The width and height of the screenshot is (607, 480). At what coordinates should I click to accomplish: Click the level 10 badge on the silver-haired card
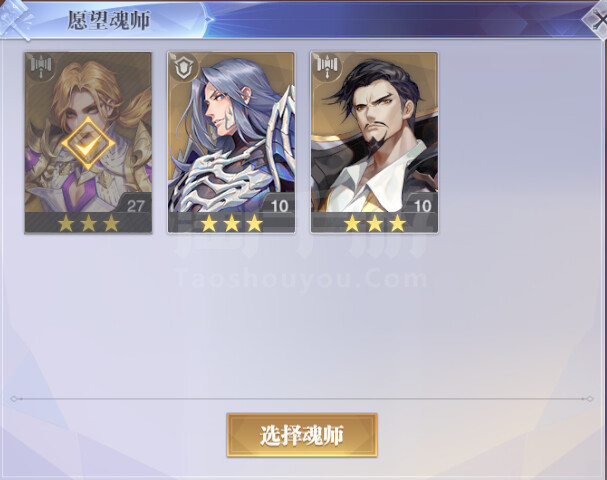[x=279, y=206]
